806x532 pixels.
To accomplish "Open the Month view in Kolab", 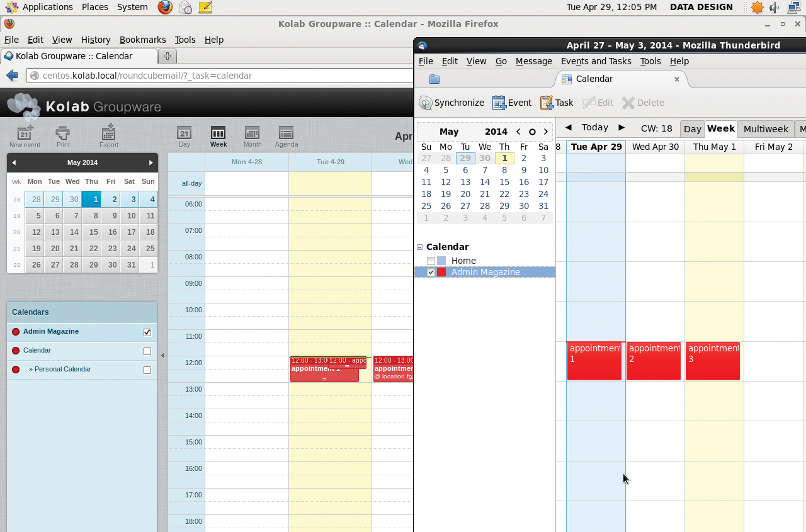I will 252,135.
